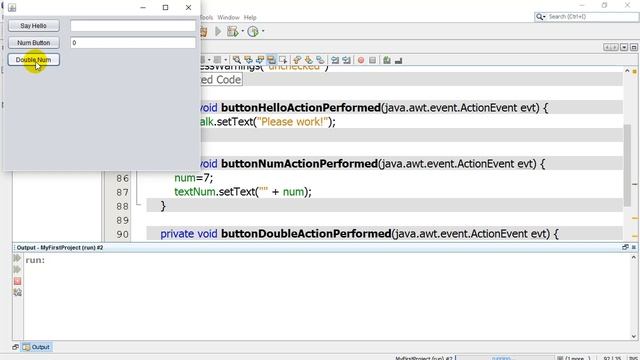Click the Say Hello button
The height and width of the screenshot is (360, 640).
[33, 26]
